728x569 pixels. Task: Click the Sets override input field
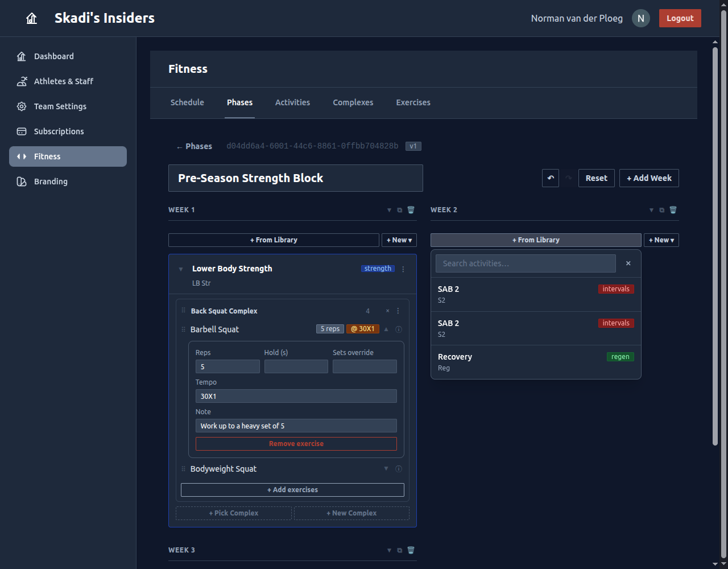(365, 366)
